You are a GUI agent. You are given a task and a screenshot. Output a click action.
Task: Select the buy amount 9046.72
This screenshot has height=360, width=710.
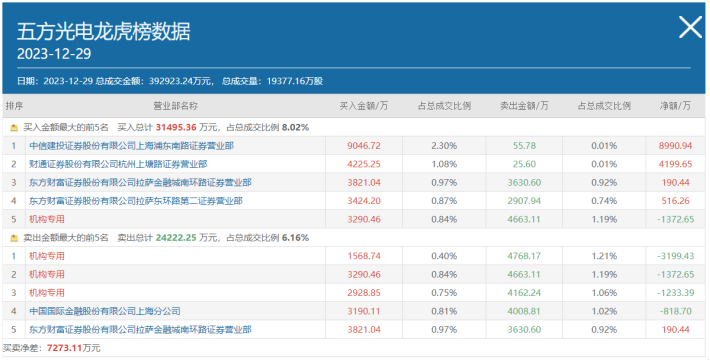click(x=364, y=146)
